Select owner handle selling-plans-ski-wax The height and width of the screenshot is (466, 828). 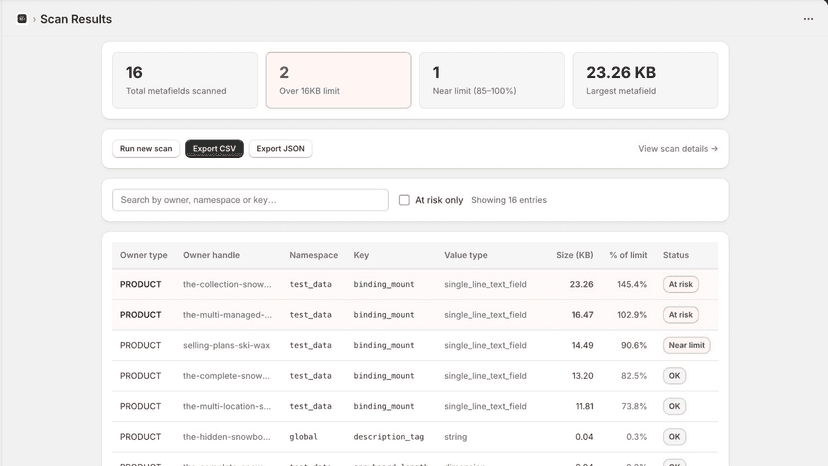(x=227, y=346)
